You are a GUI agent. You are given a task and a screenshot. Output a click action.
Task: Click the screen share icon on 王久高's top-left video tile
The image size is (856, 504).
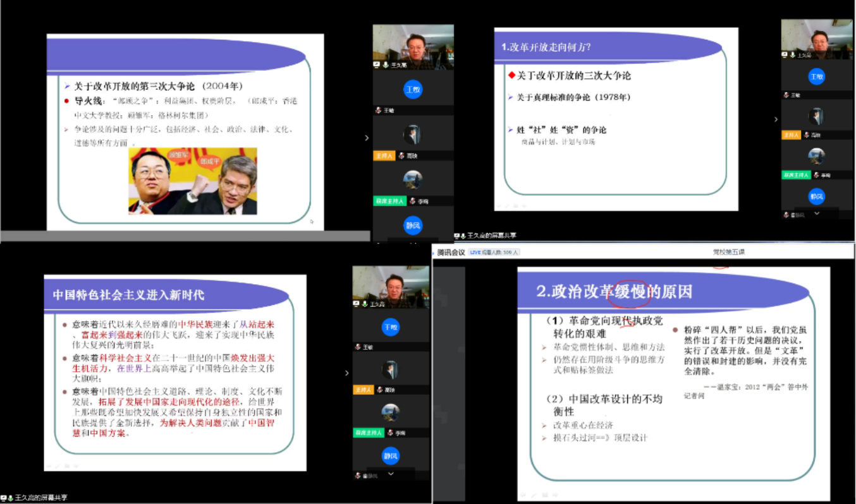(x=377, y=64)
